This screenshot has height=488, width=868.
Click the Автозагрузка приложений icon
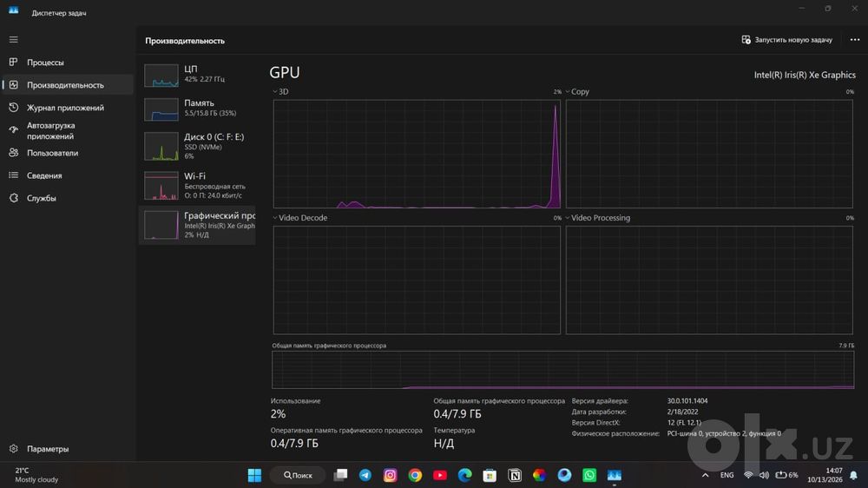pyautogui.click(x=13, y=130)
